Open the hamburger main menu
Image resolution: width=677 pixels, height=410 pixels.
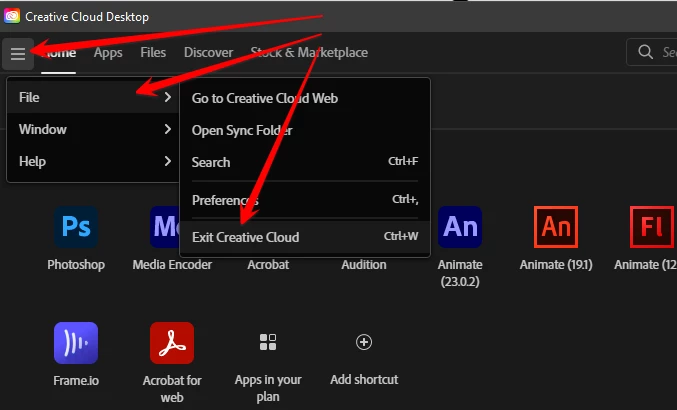[x=18, y=54]
